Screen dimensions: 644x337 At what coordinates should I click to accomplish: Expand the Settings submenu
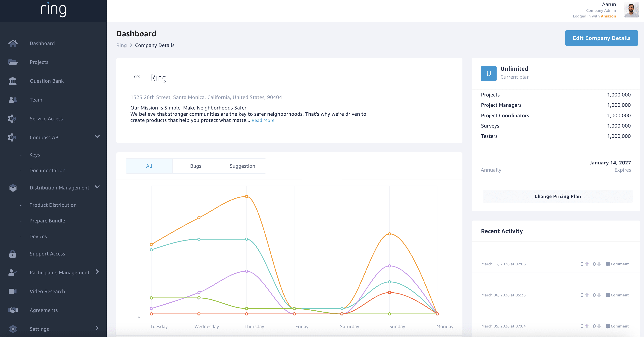[x=97, y=328]
